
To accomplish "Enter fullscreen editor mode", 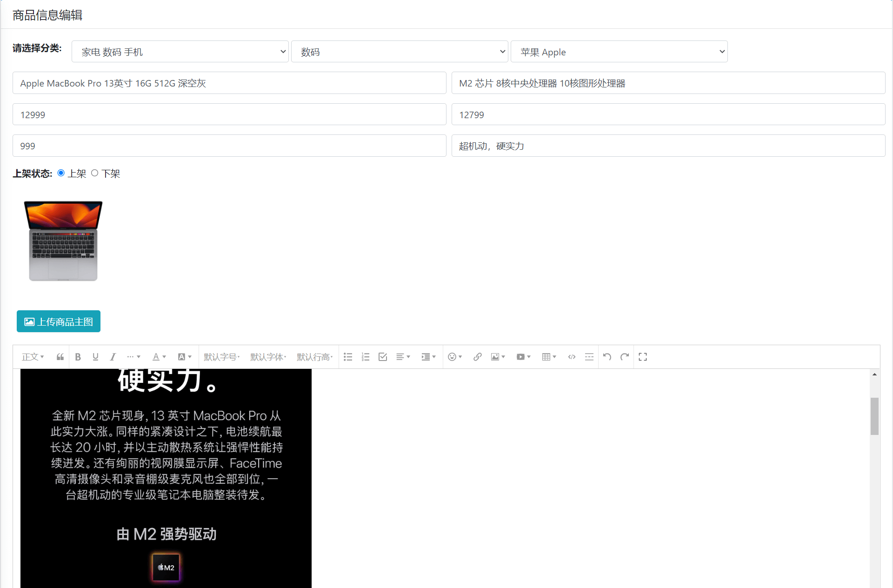I will pos(643,357).
